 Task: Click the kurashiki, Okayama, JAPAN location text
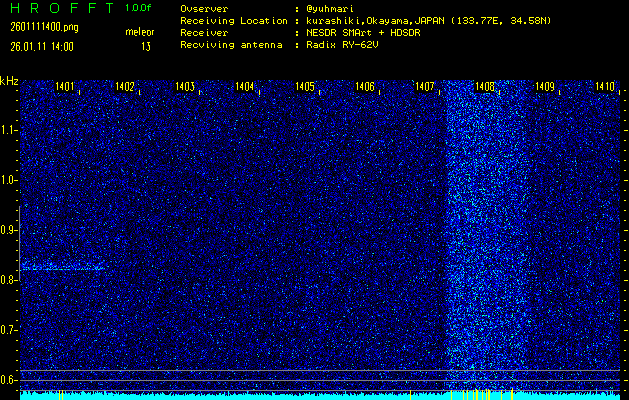tap(428, 21)
